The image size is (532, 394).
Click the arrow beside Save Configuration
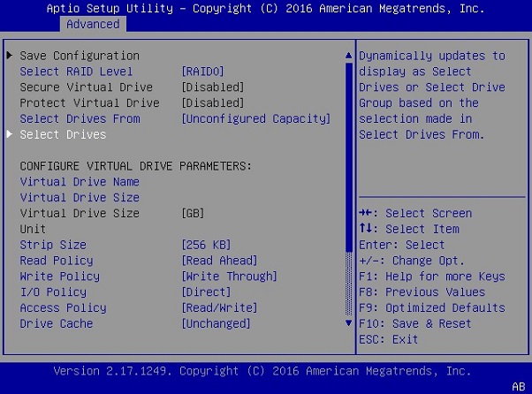(10, 56)
